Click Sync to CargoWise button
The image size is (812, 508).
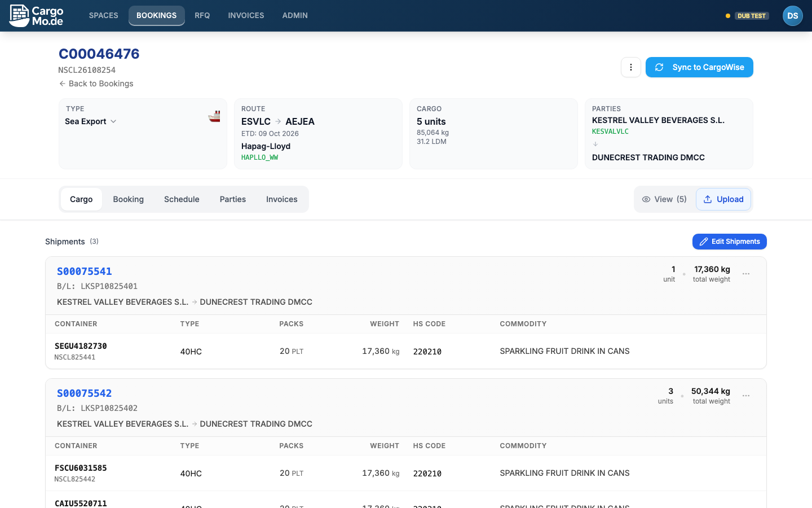click(699, 67)
